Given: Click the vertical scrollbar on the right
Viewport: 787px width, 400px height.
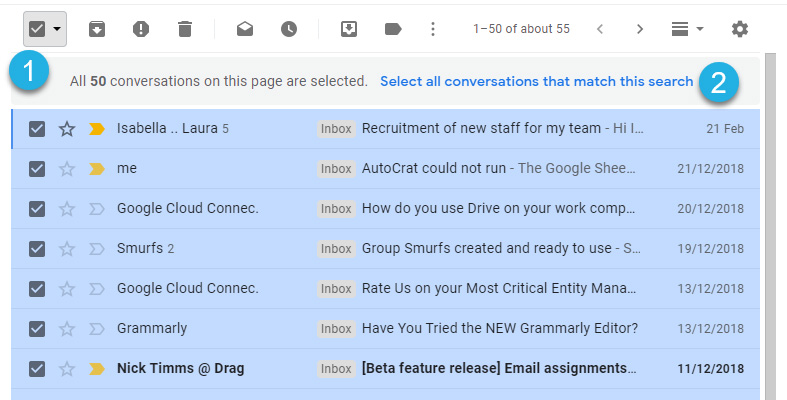Looking at the screenshot, I should [x=769, y=226].
